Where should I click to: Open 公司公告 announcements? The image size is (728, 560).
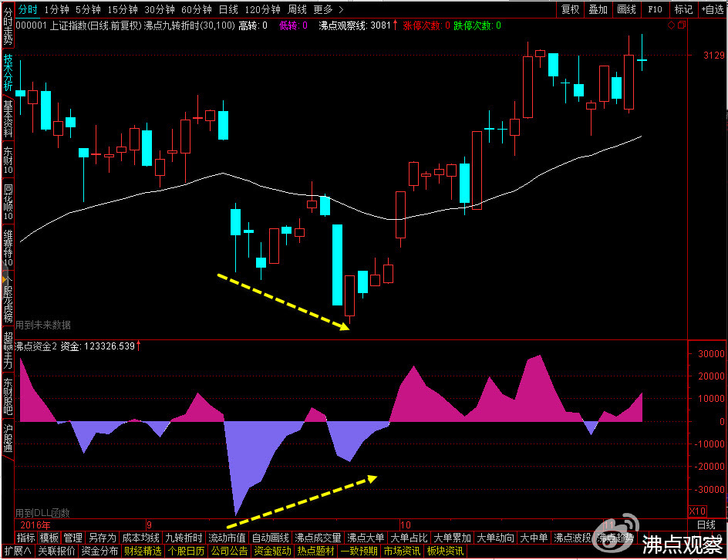[229, 551]
